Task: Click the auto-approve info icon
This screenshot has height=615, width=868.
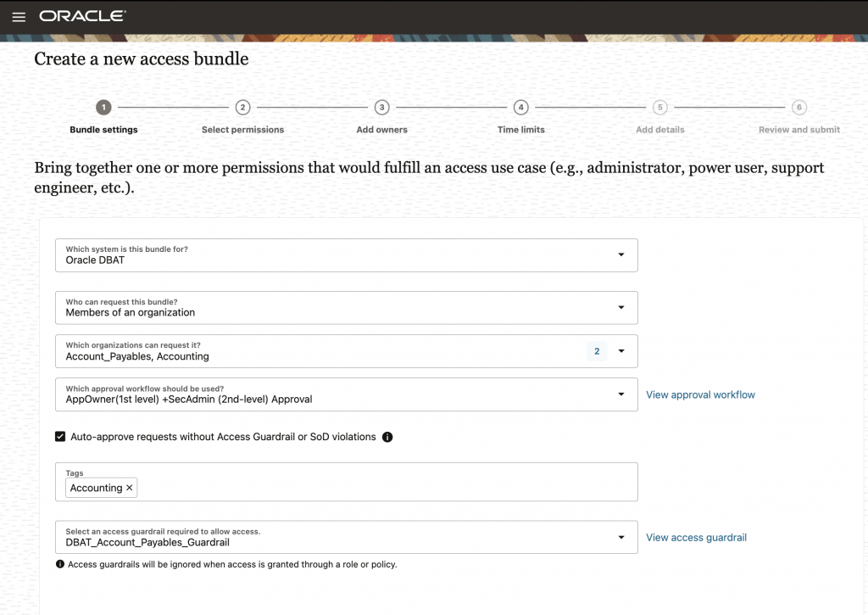Action: pyautogui.click(x=387, y=437)
